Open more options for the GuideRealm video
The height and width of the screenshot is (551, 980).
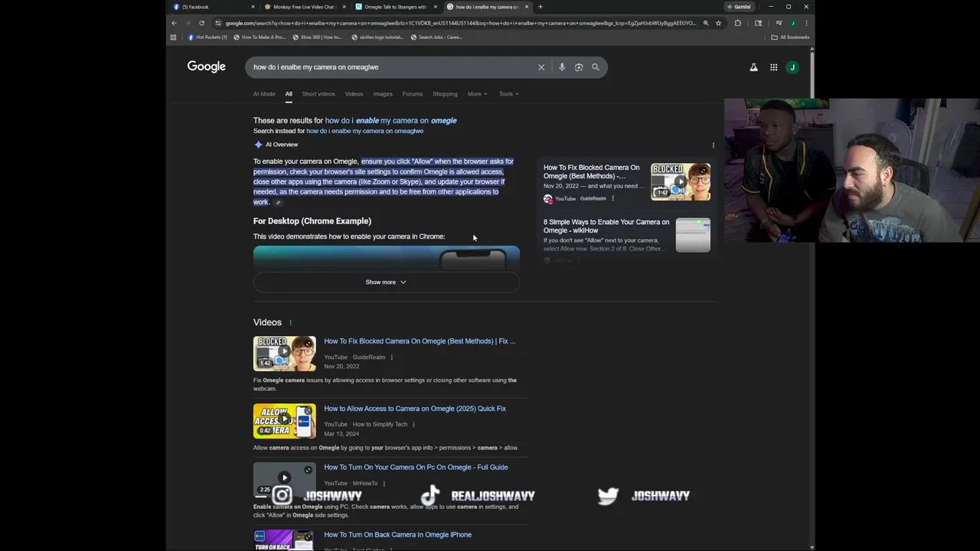click(x=391, y=357)
